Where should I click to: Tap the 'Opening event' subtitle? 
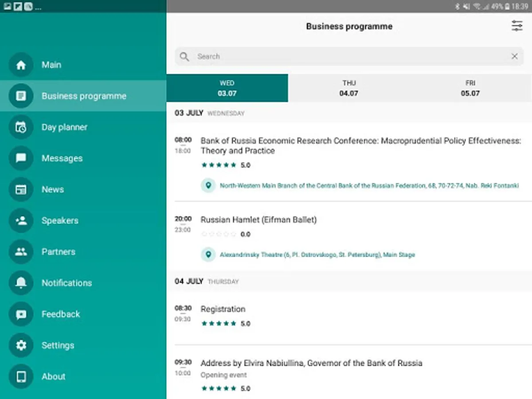tap(223, 375)
